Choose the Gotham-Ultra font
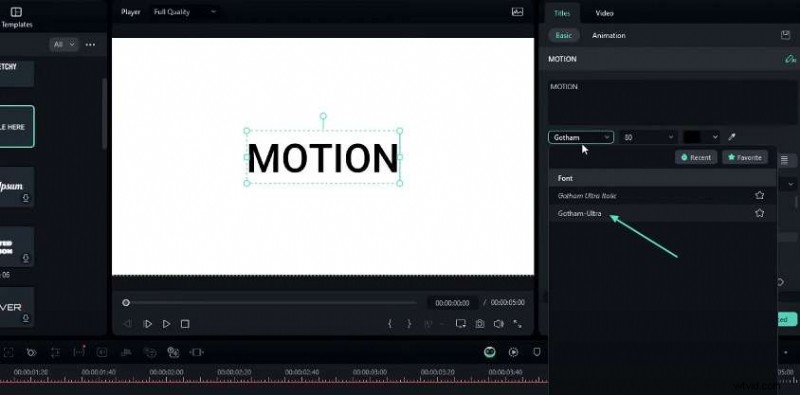 pos(662,213)
